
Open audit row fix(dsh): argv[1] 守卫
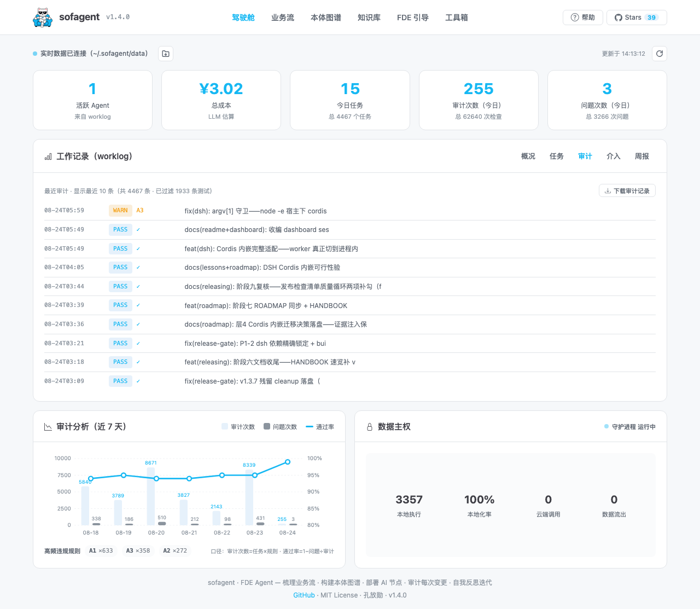[x=350, y=211]
